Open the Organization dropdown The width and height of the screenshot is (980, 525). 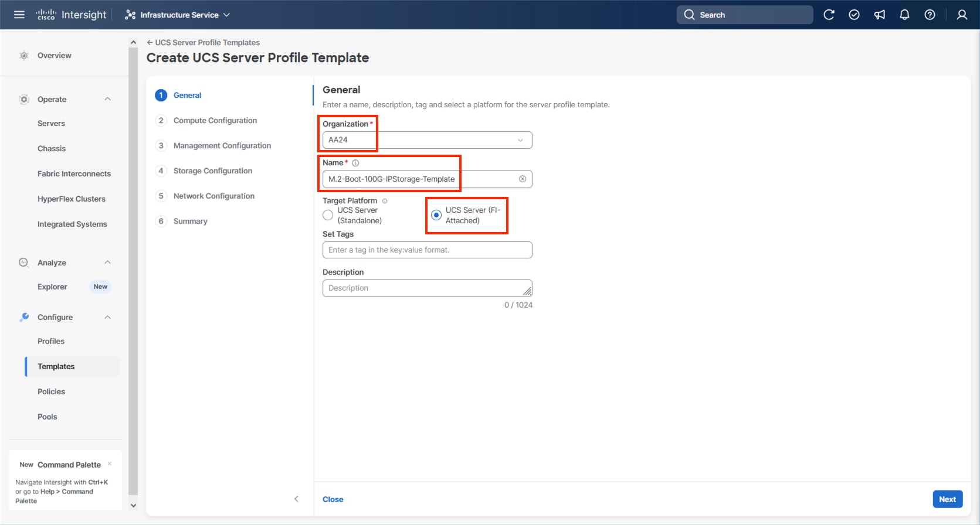428,140
